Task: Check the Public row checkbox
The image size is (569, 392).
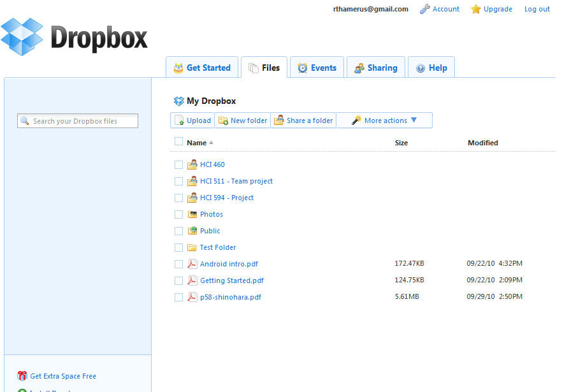Action: (178, 231)
